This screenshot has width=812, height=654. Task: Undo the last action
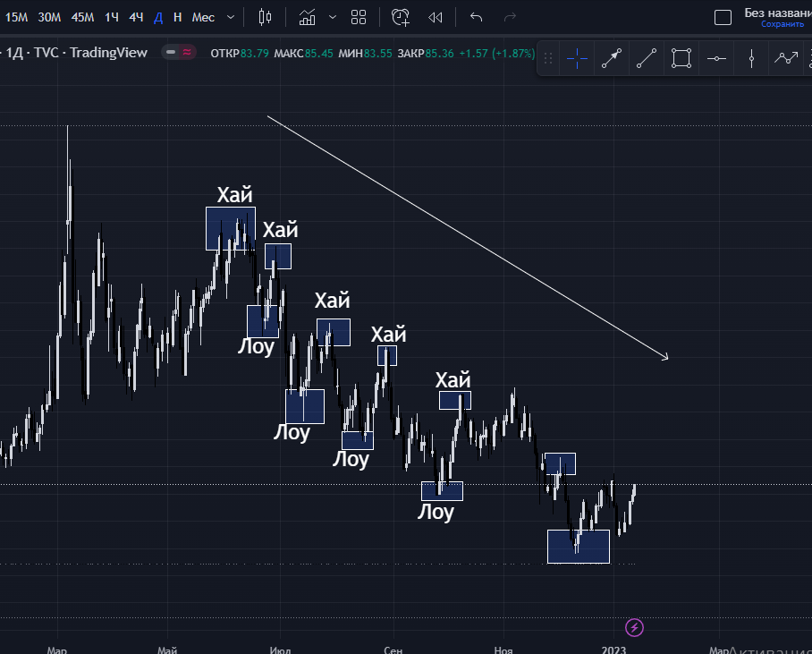[x=476, y=18]
